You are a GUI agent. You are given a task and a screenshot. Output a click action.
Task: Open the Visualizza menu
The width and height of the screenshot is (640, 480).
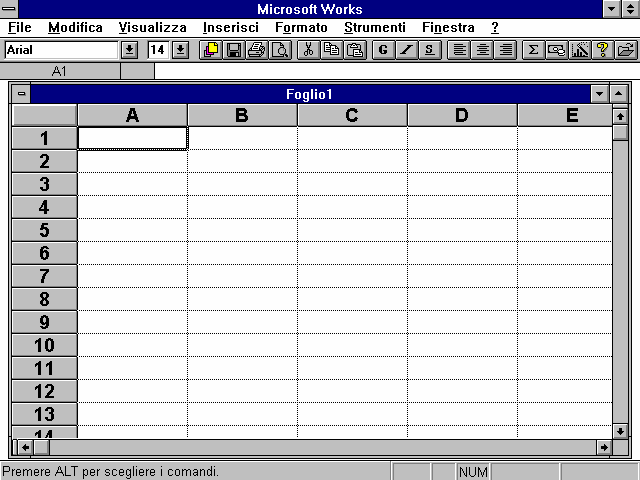click(153, 28)
